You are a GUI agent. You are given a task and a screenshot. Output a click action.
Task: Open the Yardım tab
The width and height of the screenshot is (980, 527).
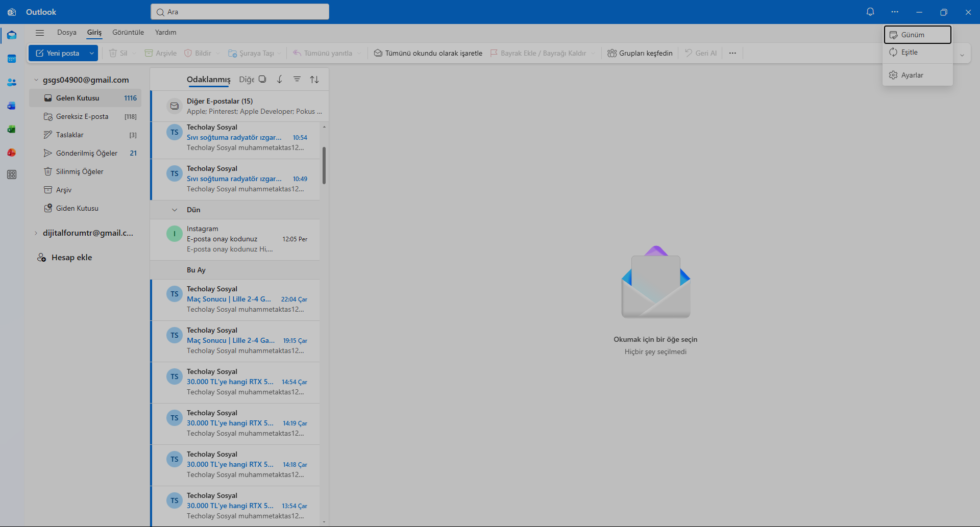[x=166, y=32]
